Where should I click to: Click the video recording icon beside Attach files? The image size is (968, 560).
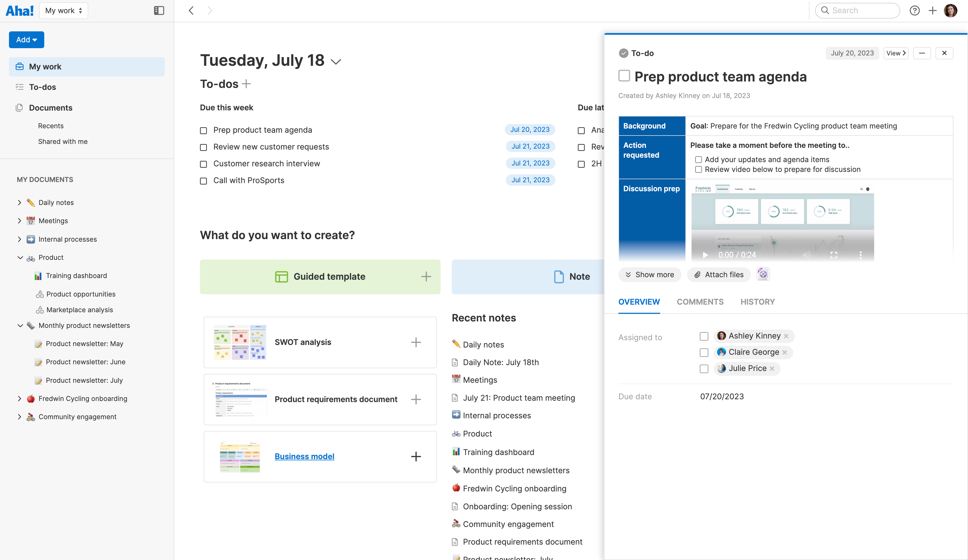pyautogui.click(x=763, y=274)
